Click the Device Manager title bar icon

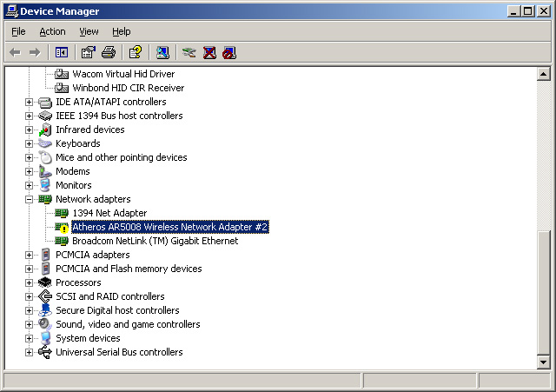(12, 11)
